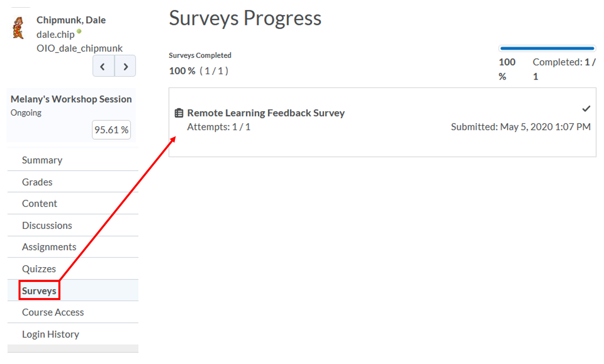The height and width of the screenshot is (364, 604).
Task: Switch to the Grades section
Action: click(37, 182)
